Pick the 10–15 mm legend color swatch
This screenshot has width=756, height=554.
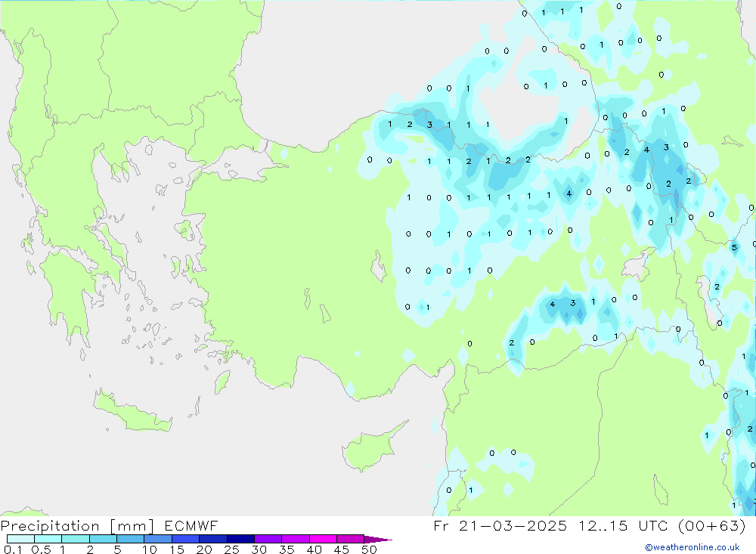(158, 539)
